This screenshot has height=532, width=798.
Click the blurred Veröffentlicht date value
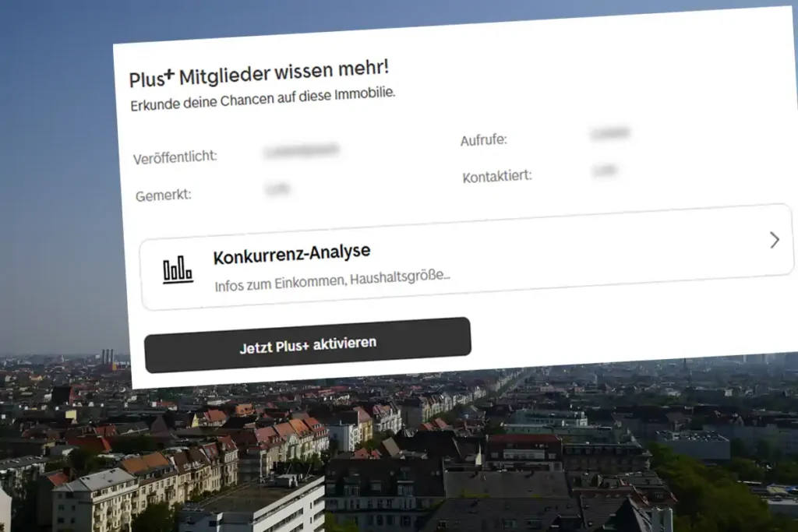pos(301,150)
